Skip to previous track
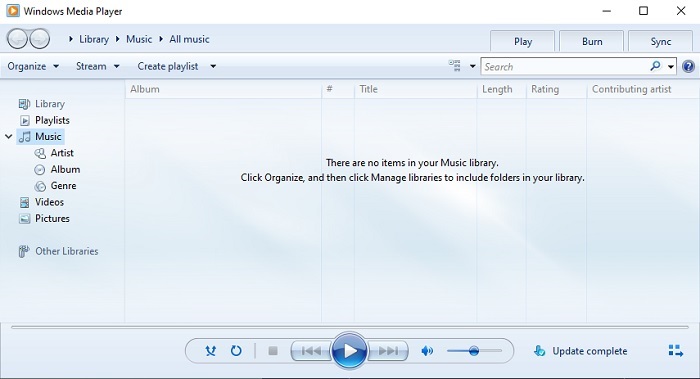This screenshot has width=700, height=379. (311, 351)
